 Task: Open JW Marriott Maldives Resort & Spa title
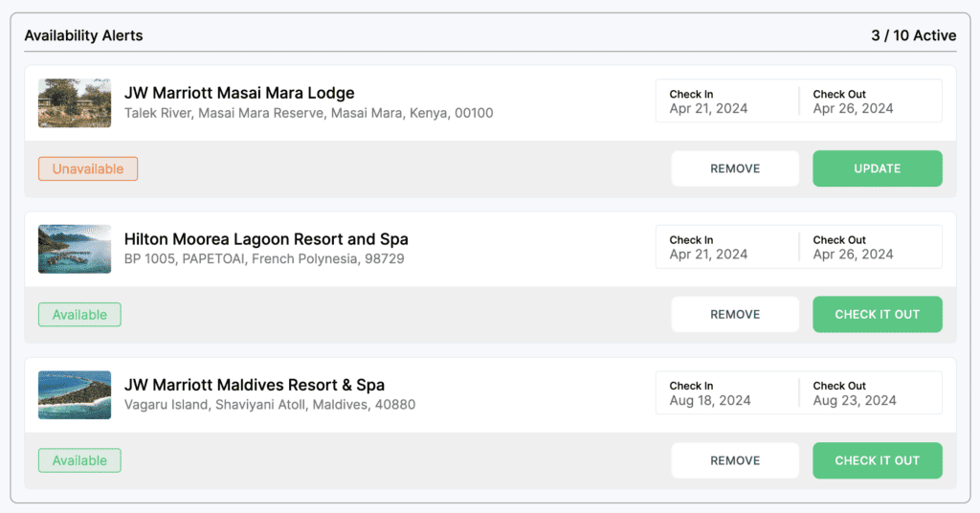(255, 385)
